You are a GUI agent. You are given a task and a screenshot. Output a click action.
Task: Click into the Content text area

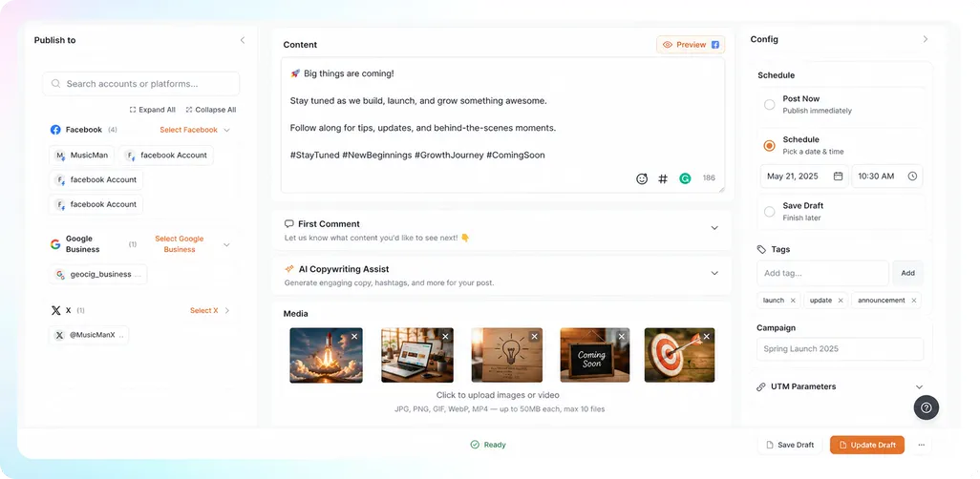502,125
